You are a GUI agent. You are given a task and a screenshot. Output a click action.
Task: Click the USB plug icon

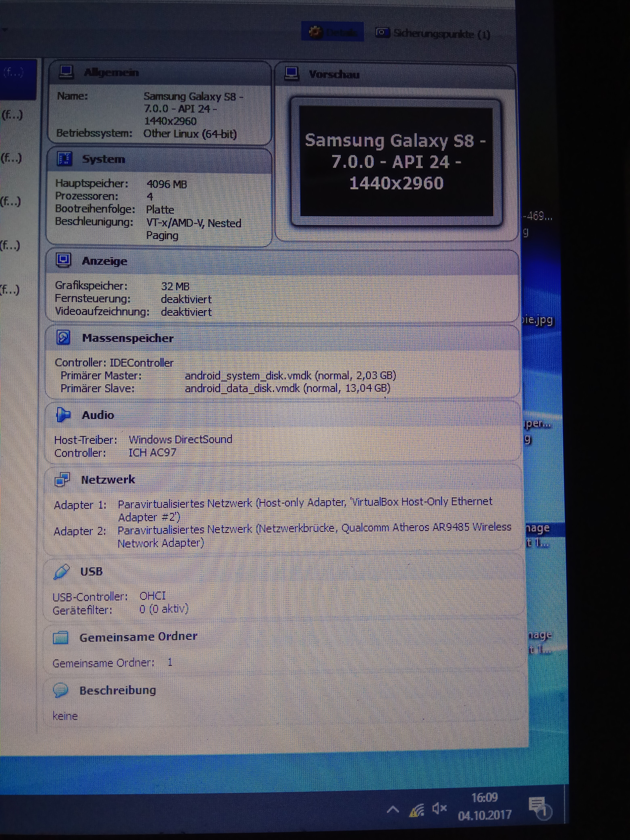point(62,571)
